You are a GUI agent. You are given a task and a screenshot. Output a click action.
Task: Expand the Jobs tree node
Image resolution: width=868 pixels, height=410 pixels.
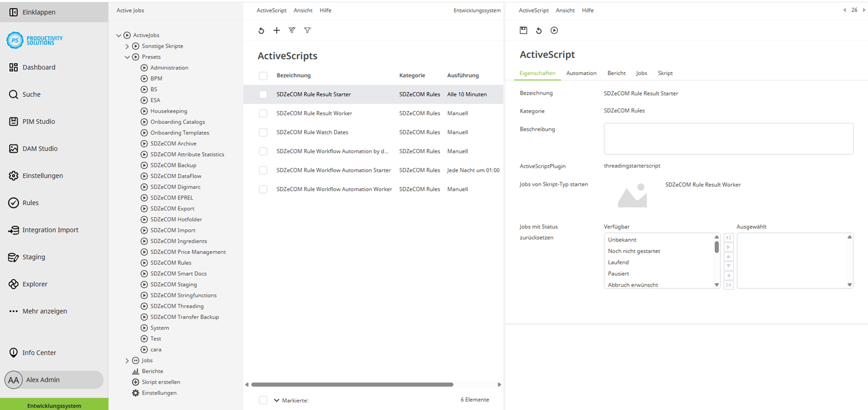pos(127,361)
